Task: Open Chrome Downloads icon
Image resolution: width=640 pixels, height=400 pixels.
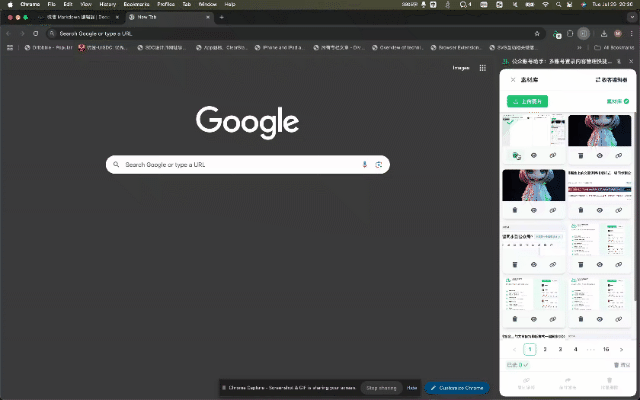Action: 604,34
